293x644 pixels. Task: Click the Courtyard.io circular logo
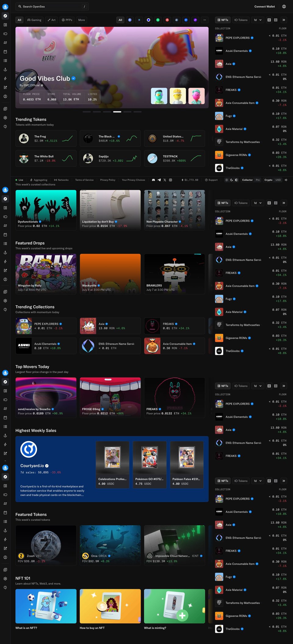29,449
